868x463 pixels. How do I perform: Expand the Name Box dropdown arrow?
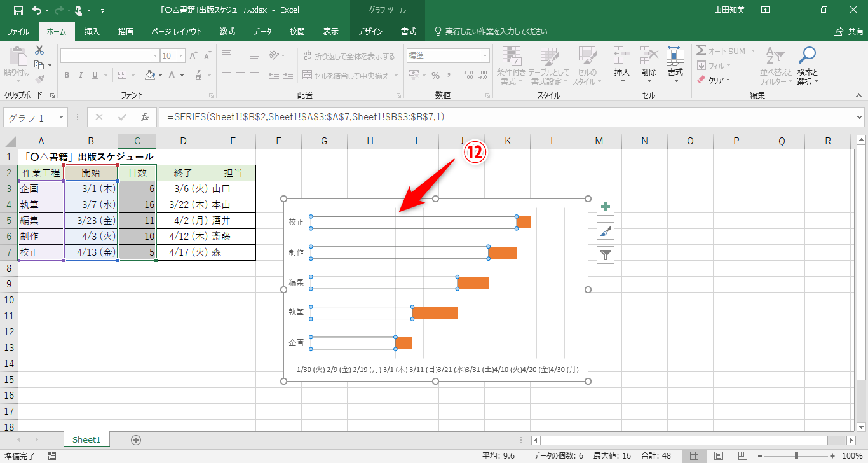point(62,118)
